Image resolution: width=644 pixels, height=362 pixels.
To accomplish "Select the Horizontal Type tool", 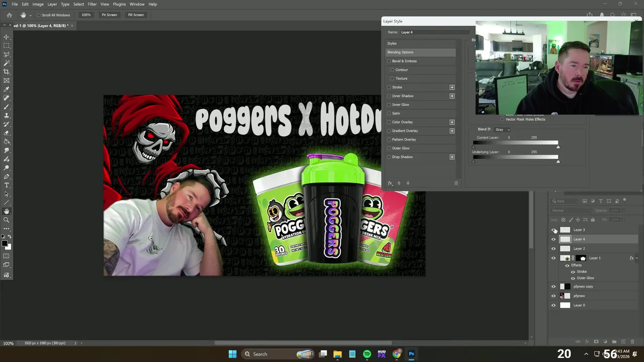I will [7, 185].
